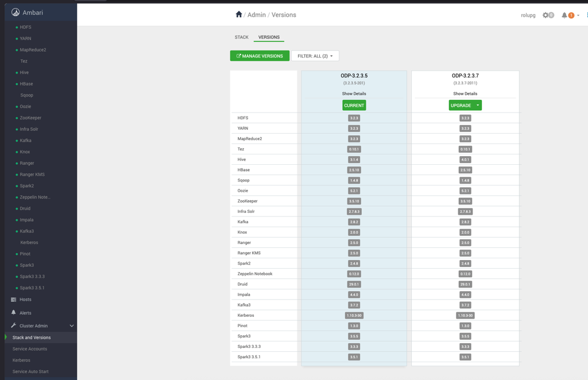Click the CURRENT button for ODP-3.2.3.5
Screen dimensions: 588x380
pos(354,105)
